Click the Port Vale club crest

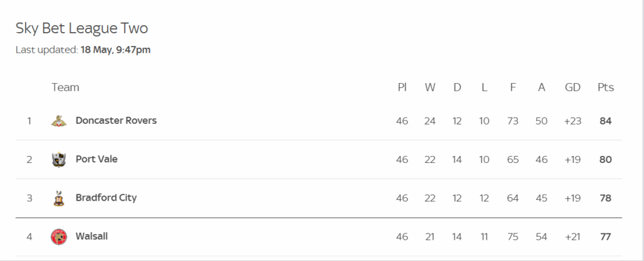(58, 159)
